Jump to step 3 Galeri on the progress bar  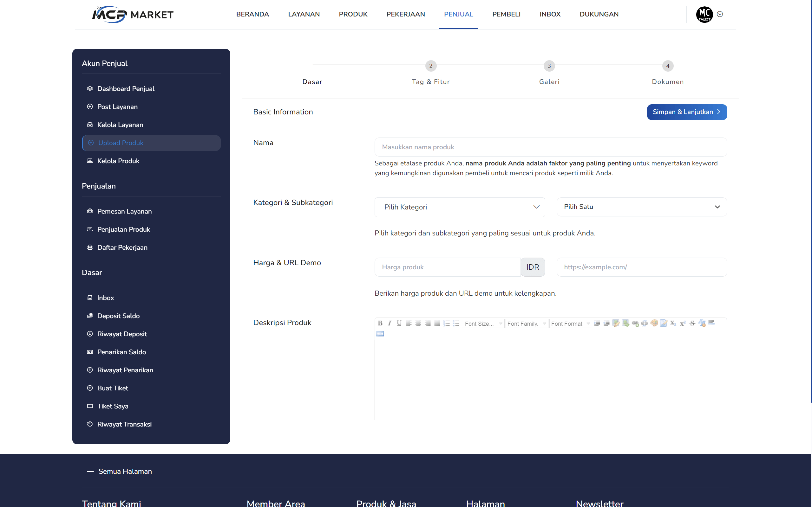(549, 66)
